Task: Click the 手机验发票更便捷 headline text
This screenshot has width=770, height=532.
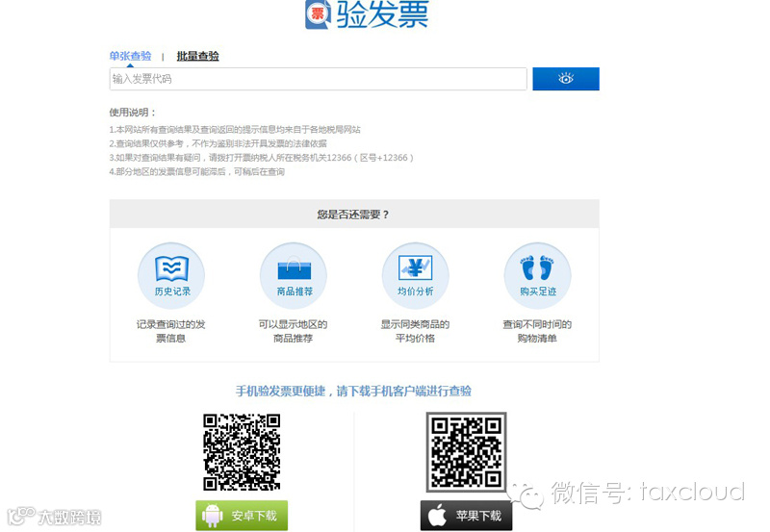Action: tap(353, 392)
